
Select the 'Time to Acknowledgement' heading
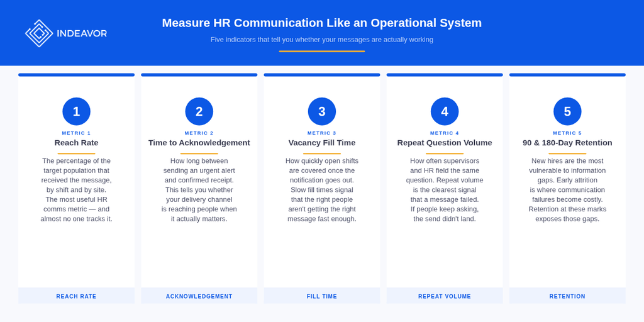(x=199, y=143)
